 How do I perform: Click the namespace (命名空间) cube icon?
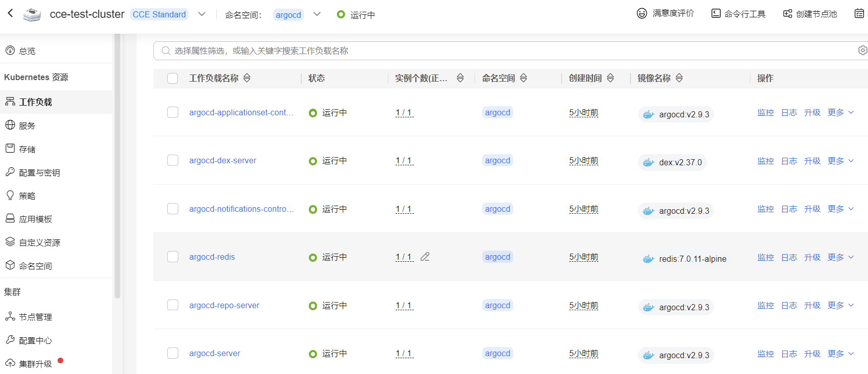click(10, 265)
